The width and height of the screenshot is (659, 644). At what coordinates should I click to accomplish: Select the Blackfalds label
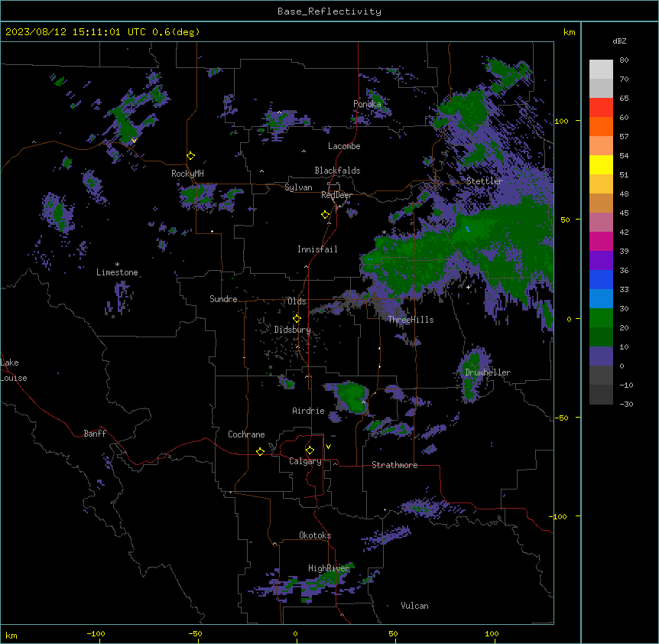click(x=337, y=171)
